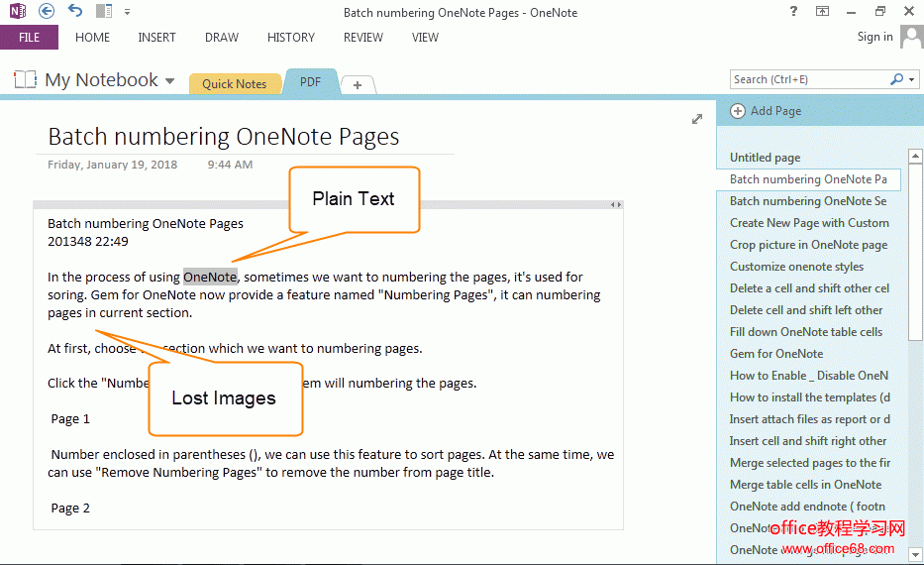Viewport: 924px width, 565px height.
Task: Click the user account avatar icon
Action: 911,38
